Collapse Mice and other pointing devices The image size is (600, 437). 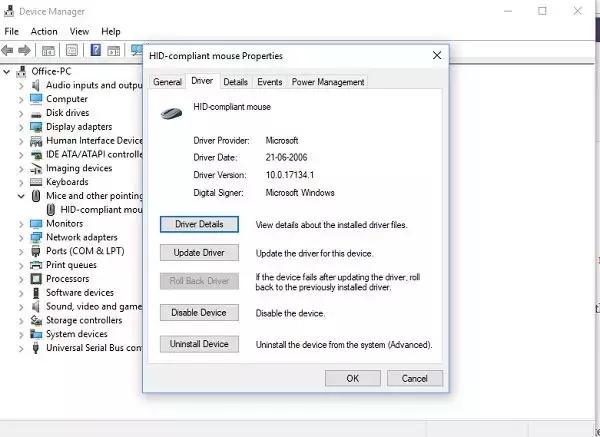tap(21, 196)
